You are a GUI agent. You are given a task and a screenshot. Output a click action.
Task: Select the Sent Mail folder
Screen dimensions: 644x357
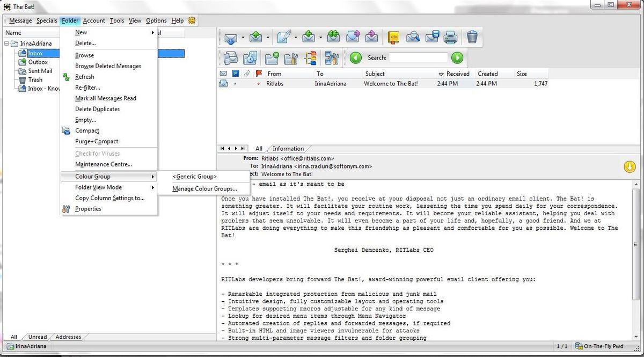click(40, 71)
